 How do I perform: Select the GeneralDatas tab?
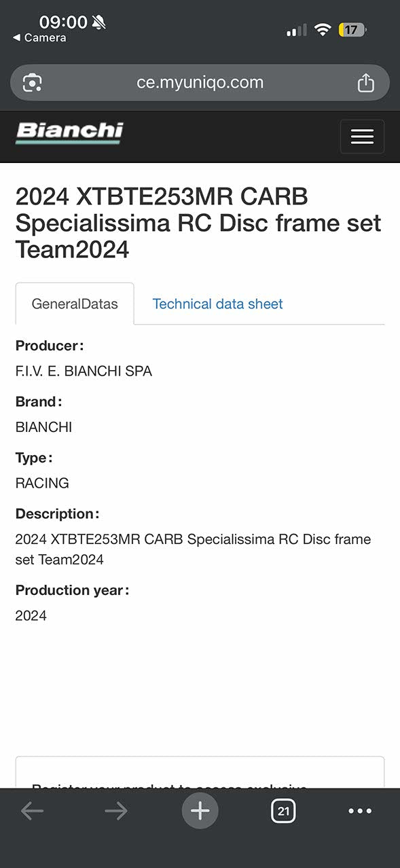coord(75,304)
